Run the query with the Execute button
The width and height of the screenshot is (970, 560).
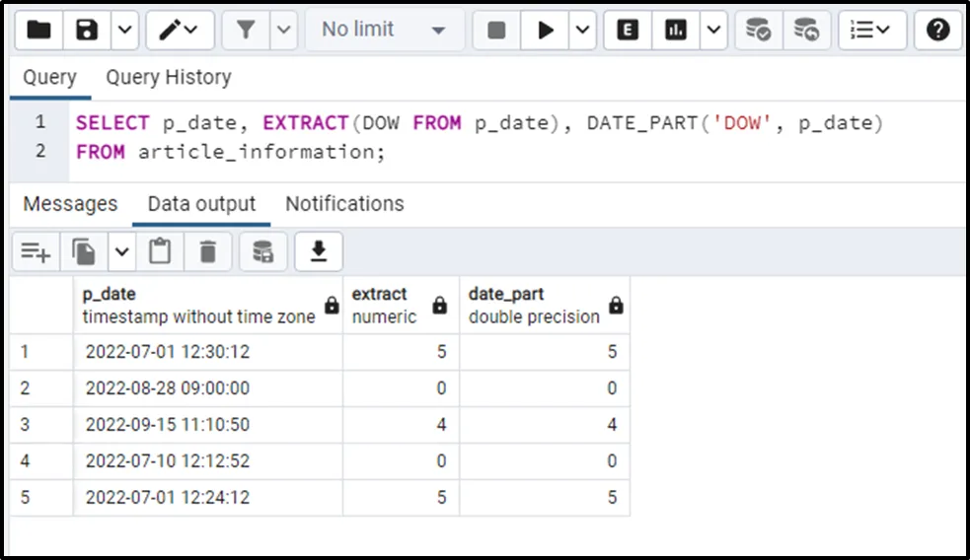coord(546,31)
